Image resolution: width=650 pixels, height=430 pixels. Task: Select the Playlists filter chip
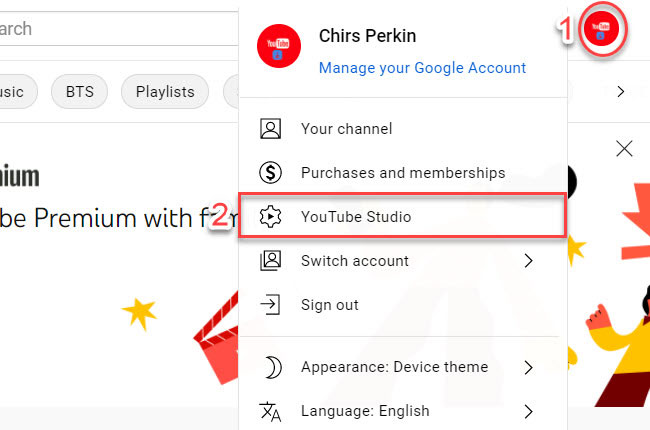click(165, 91)
